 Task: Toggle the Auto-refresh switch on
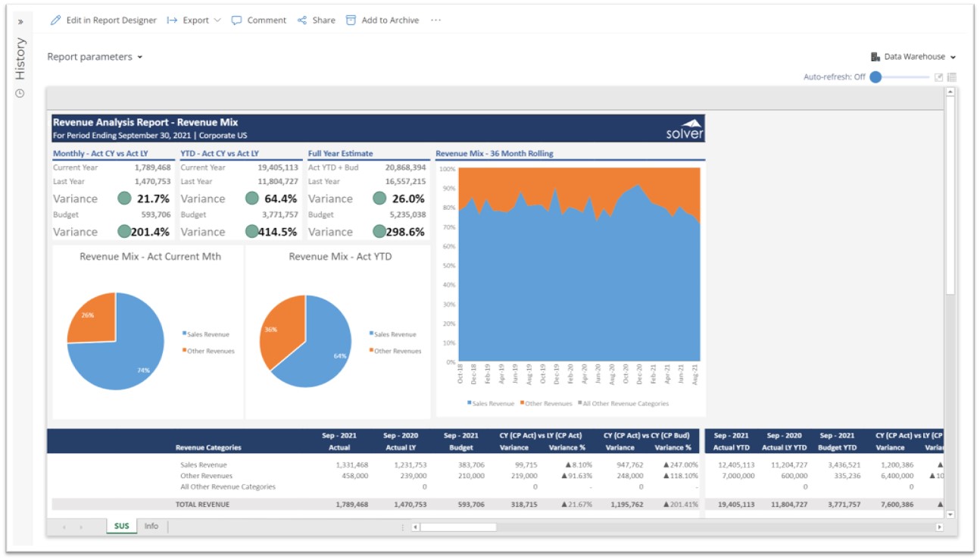pos(876,77)
